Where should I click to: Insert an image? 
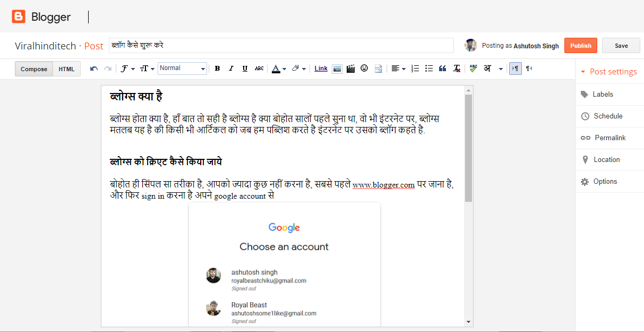coord(337,69)
